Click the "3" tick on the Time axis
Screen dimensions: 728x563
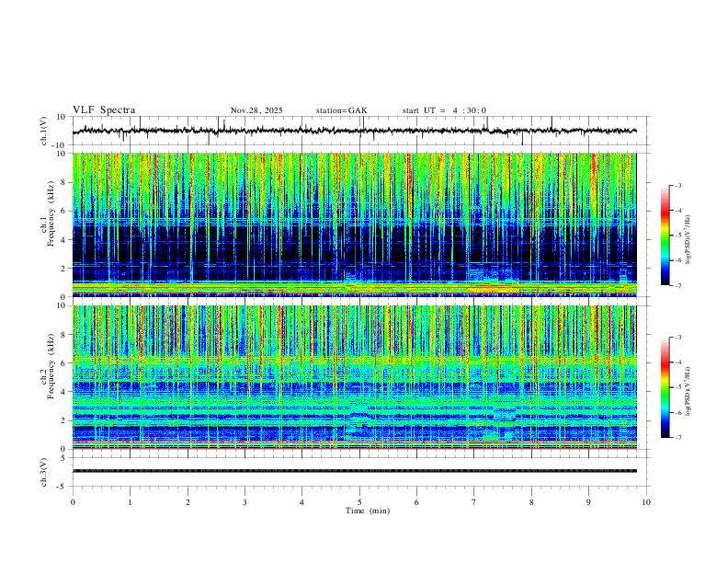[245, 502]
